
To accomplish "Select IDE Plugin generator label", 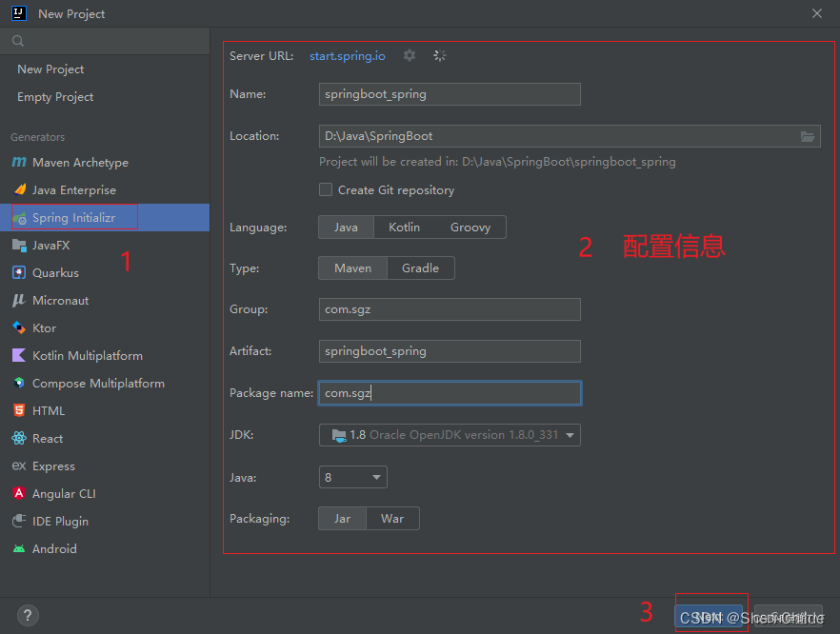I will (x=61, y=521).
